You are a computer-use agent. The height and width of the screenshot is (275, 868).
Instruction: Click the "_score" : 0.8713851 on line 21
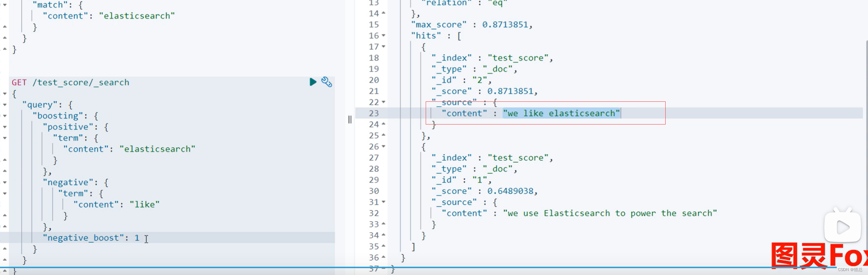[484, 91]
